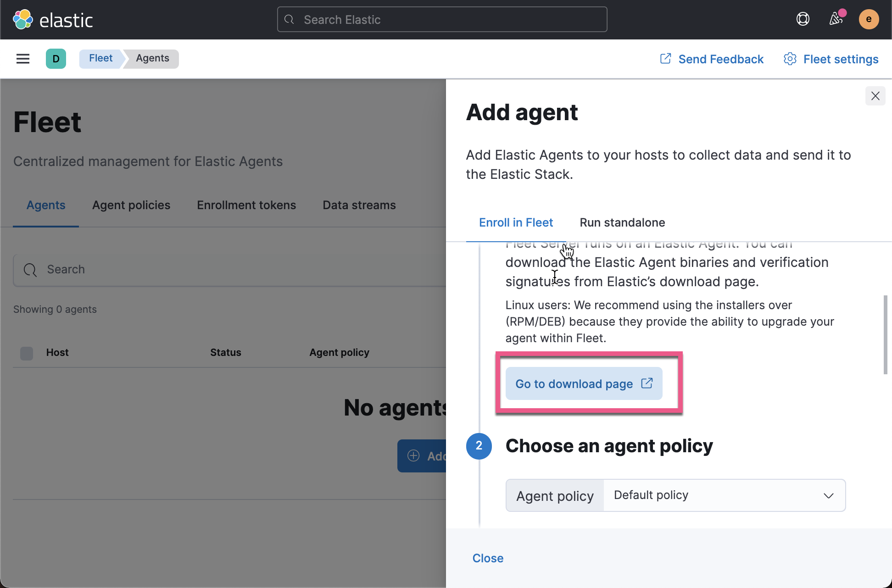This screenshot has height=588, width=892.
Task: Click the Go to download page external link icon
Action: pos(647,383)
